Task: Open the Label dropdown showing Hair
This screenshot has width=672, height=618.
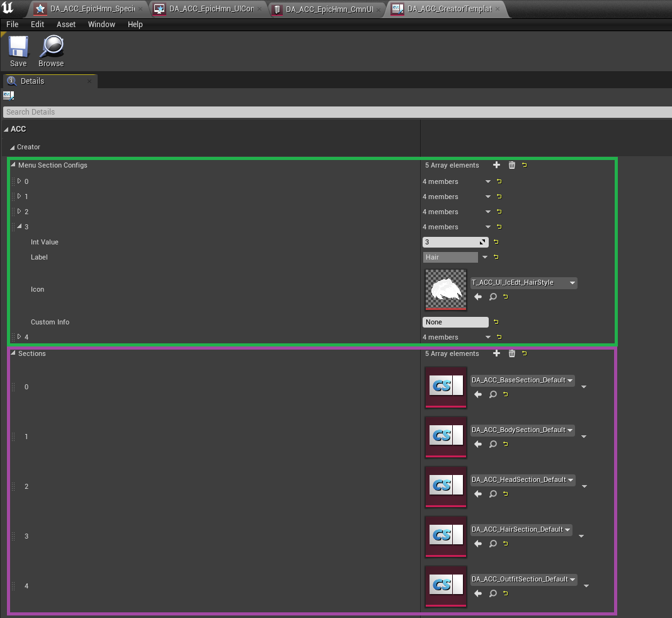Action: [484, 257]
